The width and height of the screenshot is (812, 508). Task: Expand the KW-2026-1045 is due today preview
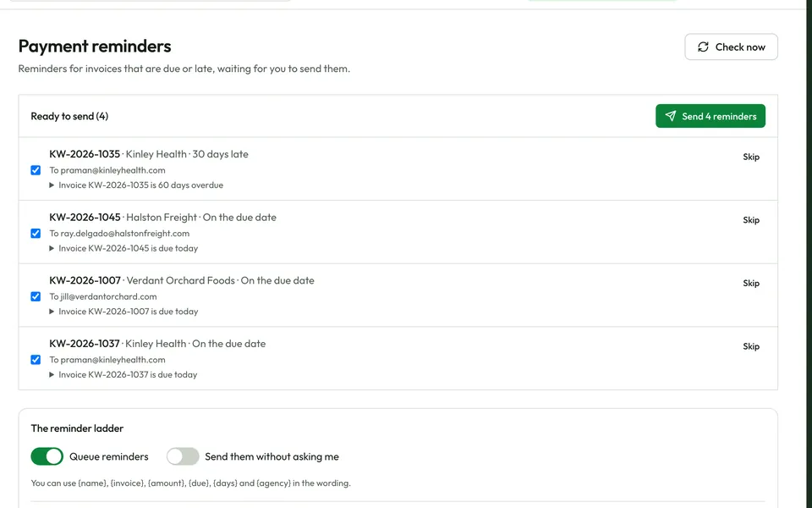[x=123, y=248]
